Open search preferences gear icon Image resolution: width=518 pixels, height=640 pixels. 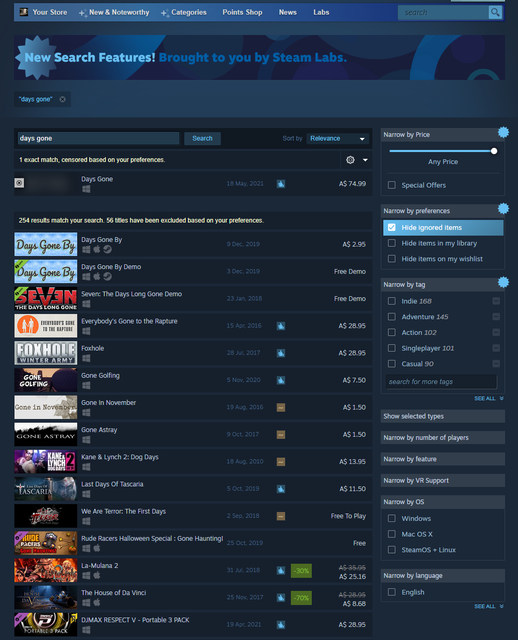(350, 160)
